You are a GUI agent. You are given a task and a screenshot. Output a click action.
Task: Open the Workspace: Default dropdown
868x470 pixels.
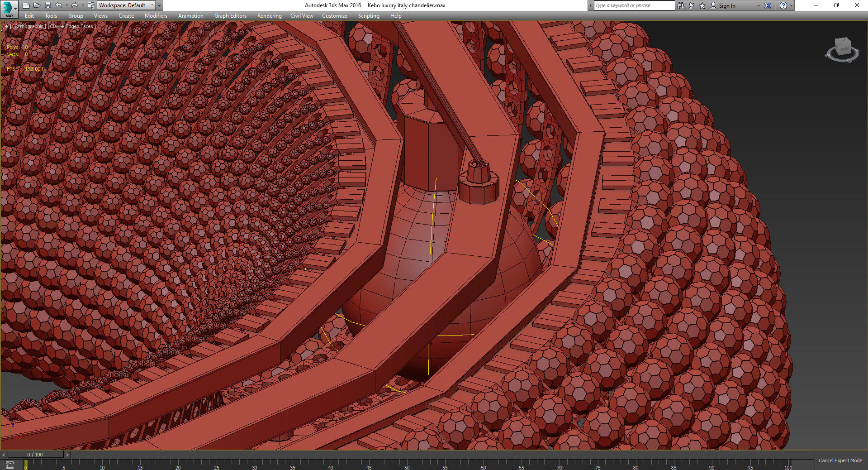(x=126, y=5)
